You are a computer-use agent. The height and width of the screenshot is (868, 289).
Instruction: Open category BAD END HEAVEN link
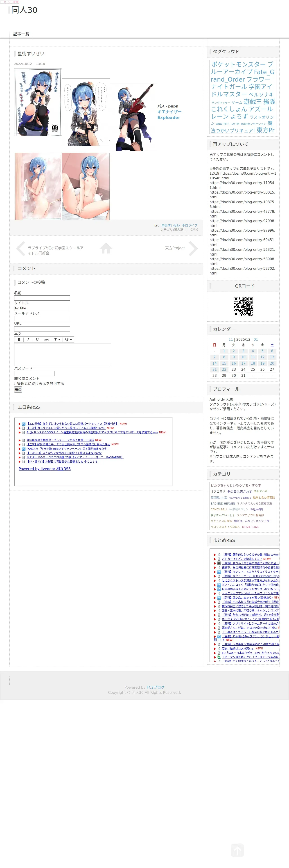click(223, 503)
